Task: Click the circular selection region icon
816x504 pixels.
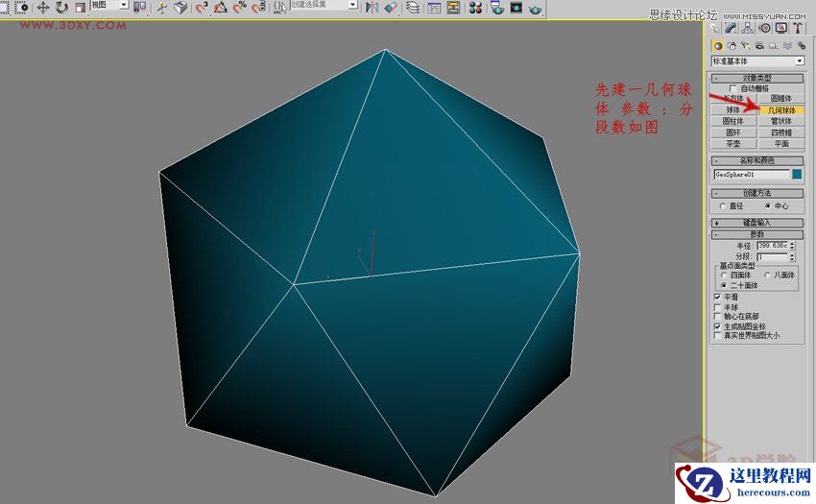Action: click(x=21, y=8)
